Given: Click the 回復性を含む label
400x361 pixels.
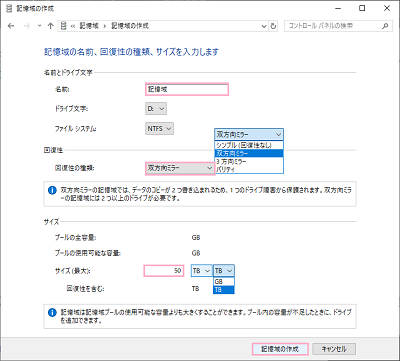Looking at the screenshot, I should (x=85, y=289).
